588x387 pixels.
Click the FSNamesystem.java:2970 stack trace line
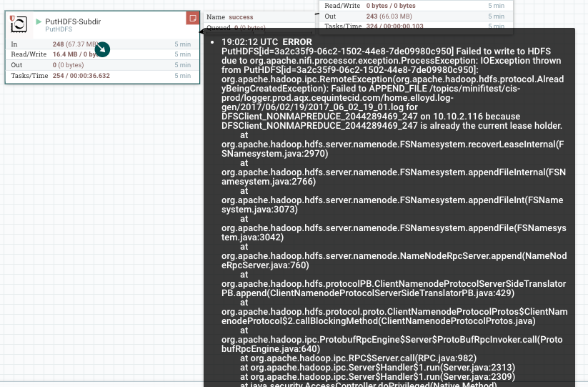click(x=393, y=149)
